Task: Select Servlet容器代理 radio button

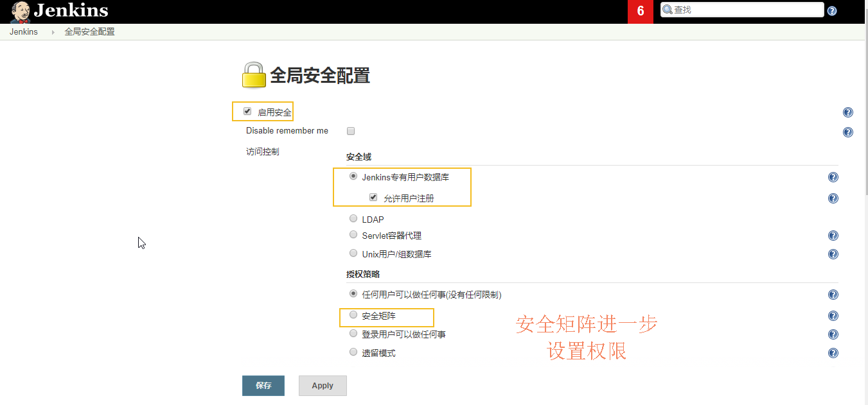Action: pyautogui.click(x=353, y=234)
